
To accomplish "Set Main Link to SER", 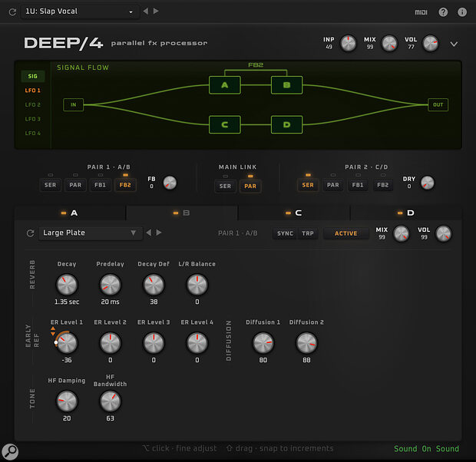I will (x=225, y=186).
